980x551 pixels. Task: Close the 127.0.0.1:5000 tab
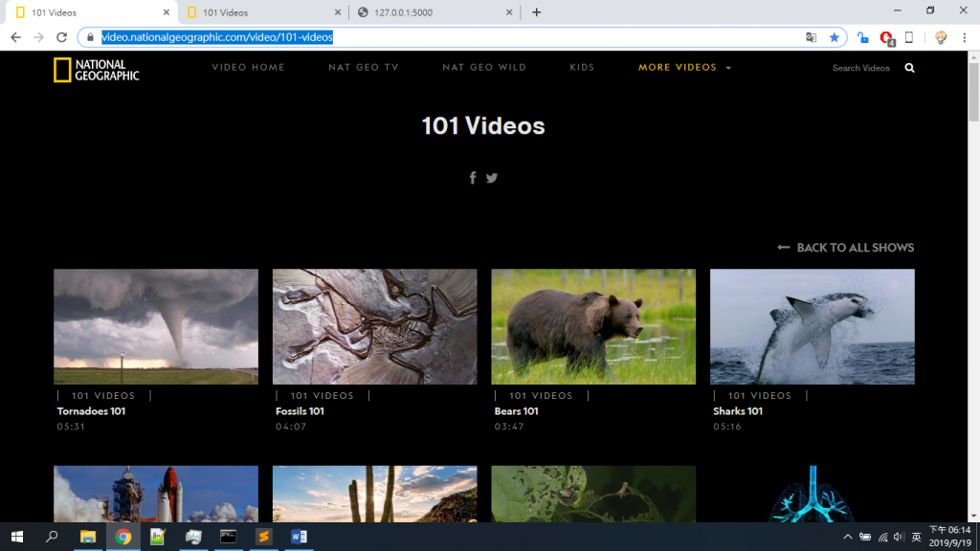[x=509, y=12]
